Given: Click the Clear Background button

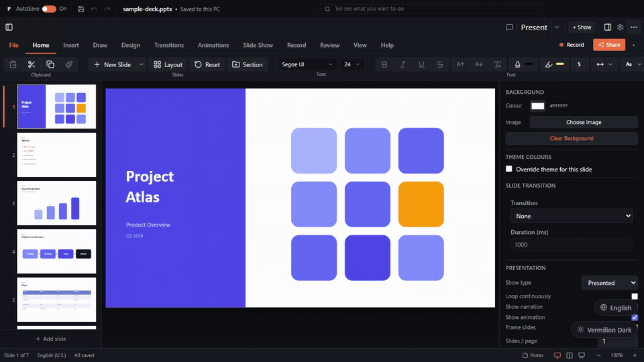Looking at the screenshot, I should [x=572, y=138].
